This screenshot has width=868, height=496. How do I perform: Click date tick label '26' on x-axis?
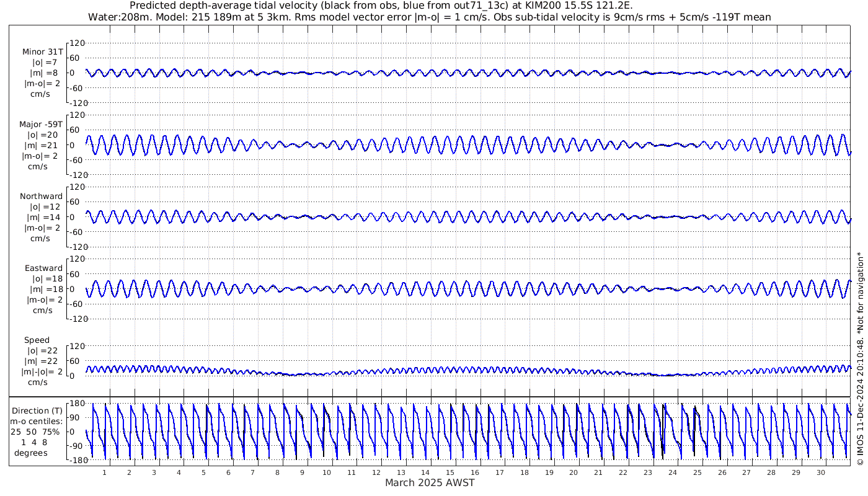coord(722,472)
